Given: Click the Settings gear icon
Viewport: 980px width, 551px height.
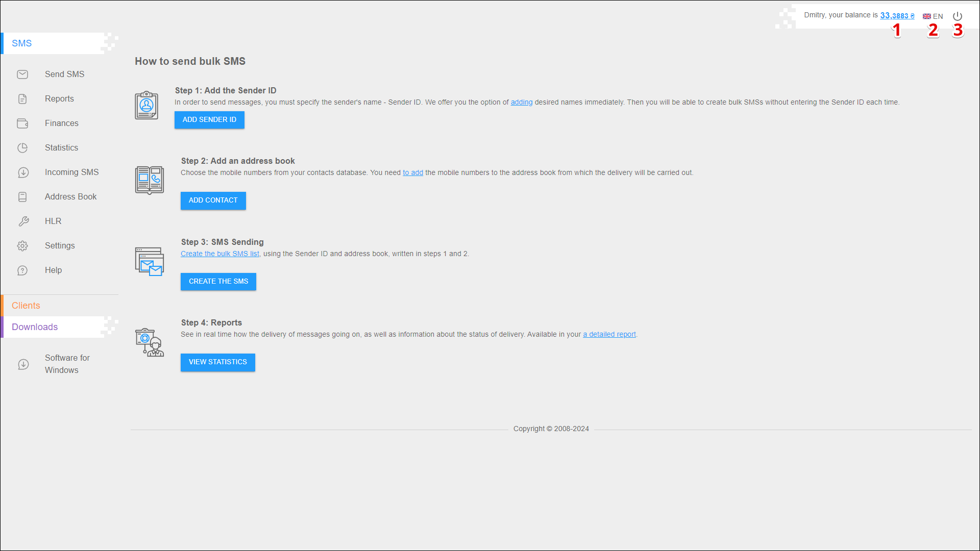Looking at the screenshot, I should [22, 246].
